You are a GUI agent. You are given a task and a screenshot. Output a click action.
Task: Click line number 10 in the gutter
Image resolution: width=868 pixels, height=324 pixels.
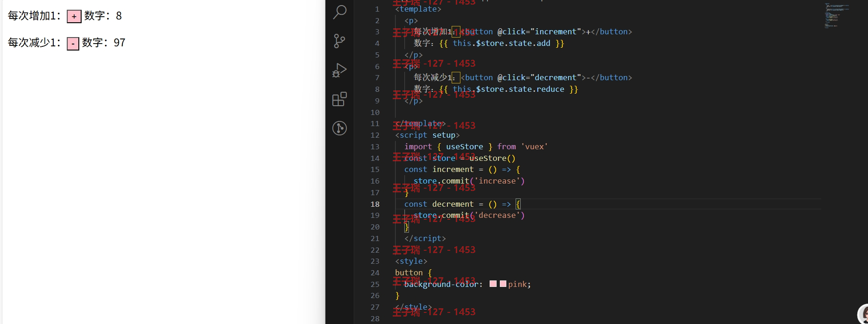click(375, 112)
